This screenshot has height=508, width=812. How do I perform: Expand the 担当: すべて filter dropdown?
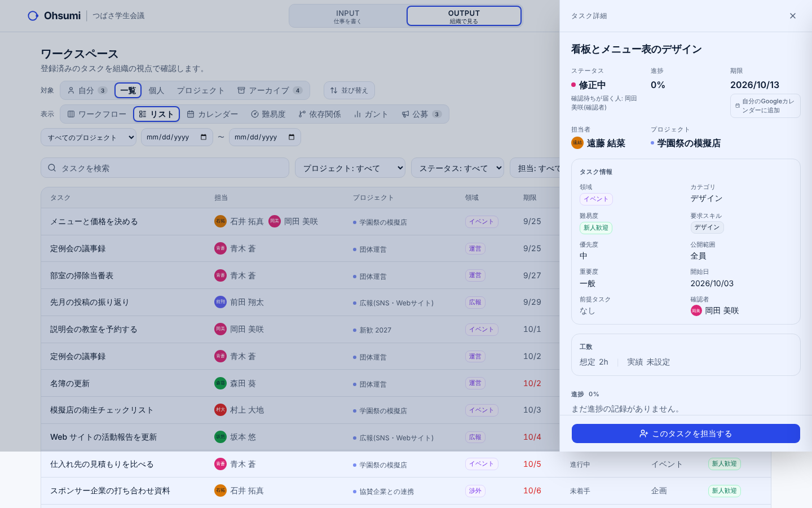point(535,168)
